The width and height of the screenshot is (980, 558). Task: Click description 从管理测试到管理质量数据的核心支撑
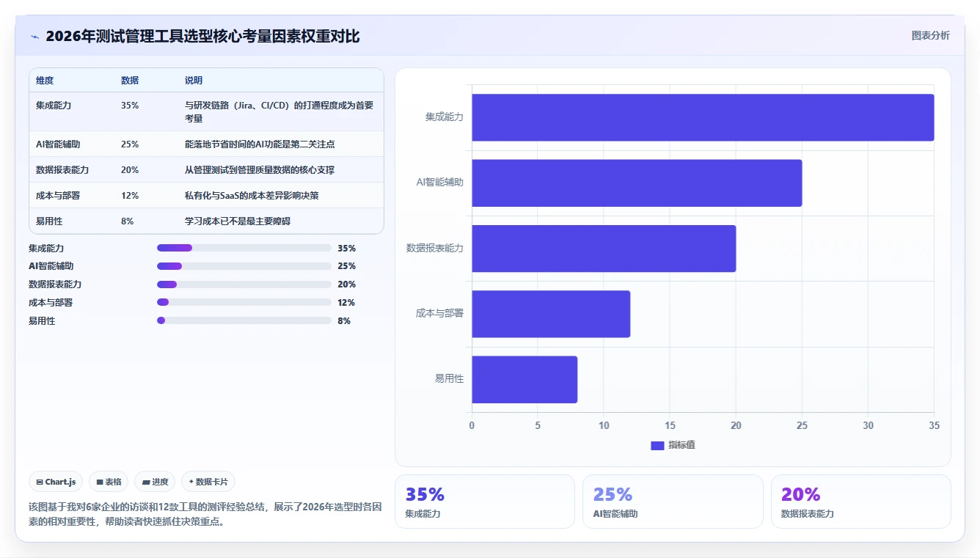[x=260, y=170]
